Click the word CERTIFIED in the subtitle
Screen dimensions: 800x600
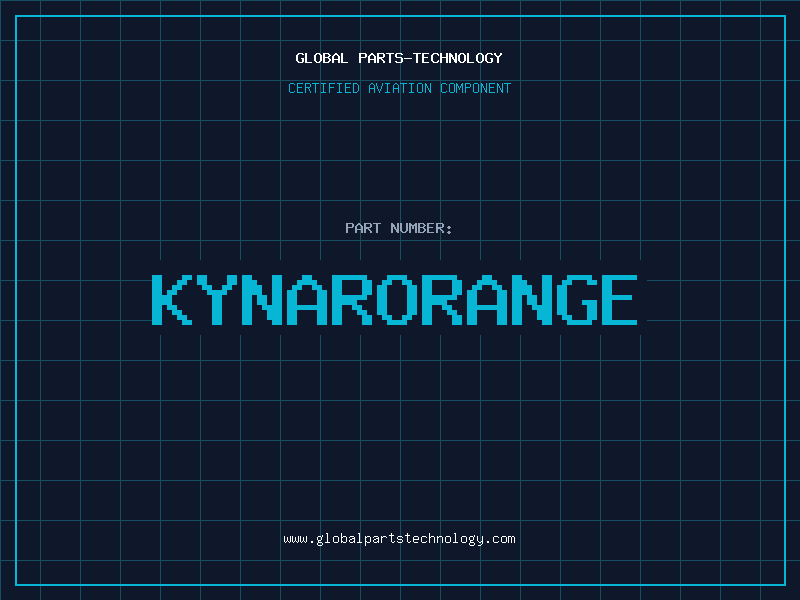coord(324,88)
